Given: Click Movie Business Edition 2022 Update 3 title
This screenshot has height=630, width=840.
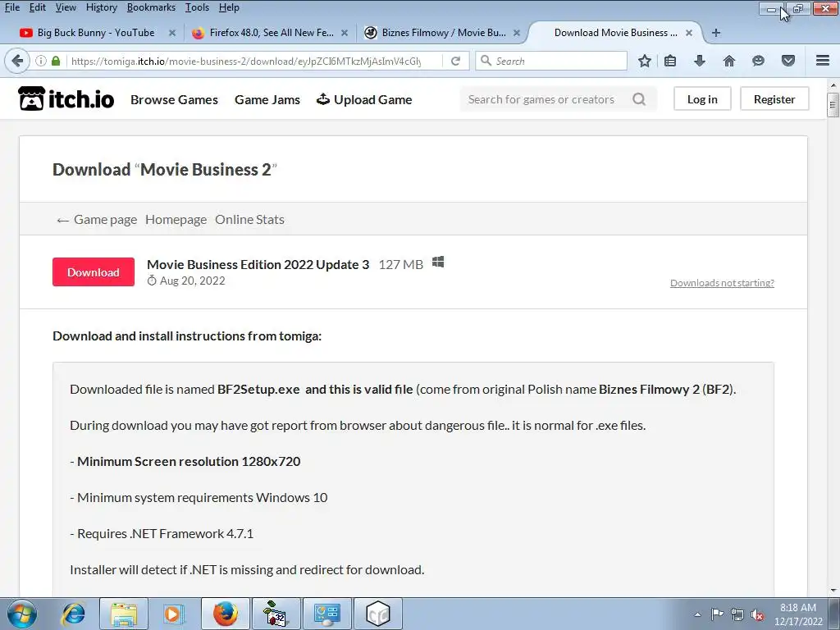Looking at the screenshot, I should (258, 265).
